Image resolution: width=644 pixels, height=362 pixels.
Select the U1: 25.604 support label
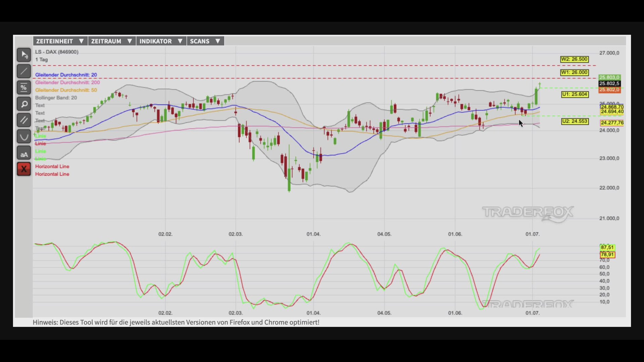click(575, 95)
